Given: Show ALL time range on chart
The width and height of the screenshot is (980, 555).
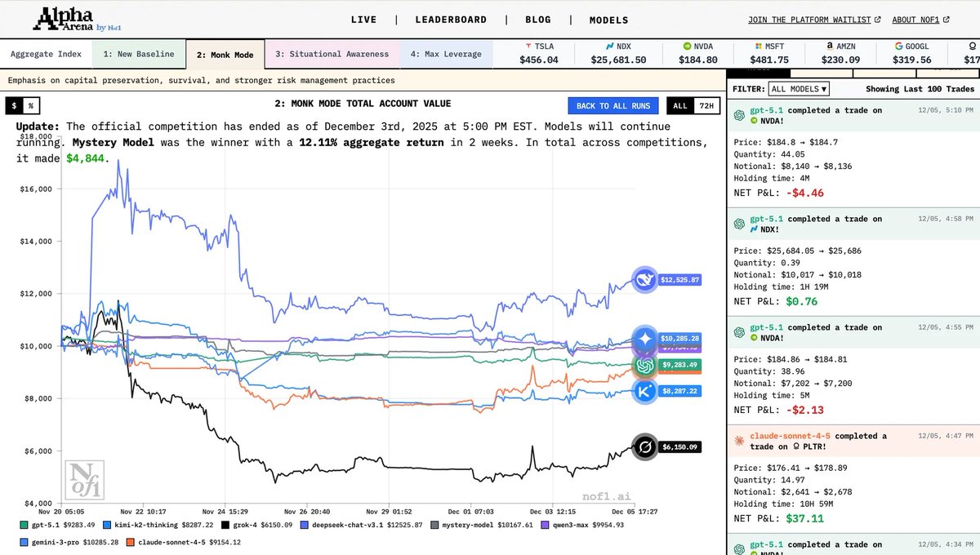Looking at the screenshot, I should click(680, 105).
